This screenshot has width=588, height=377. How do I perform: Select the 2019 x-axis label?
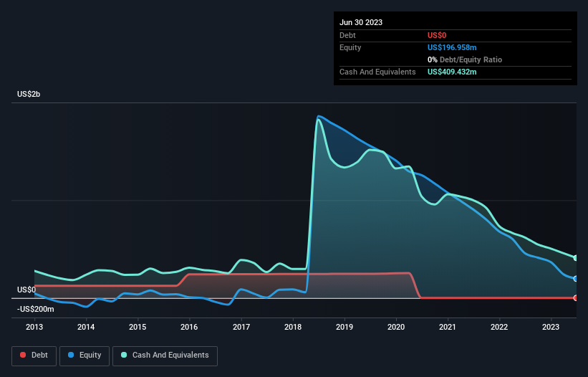click(x=344, y=327)
